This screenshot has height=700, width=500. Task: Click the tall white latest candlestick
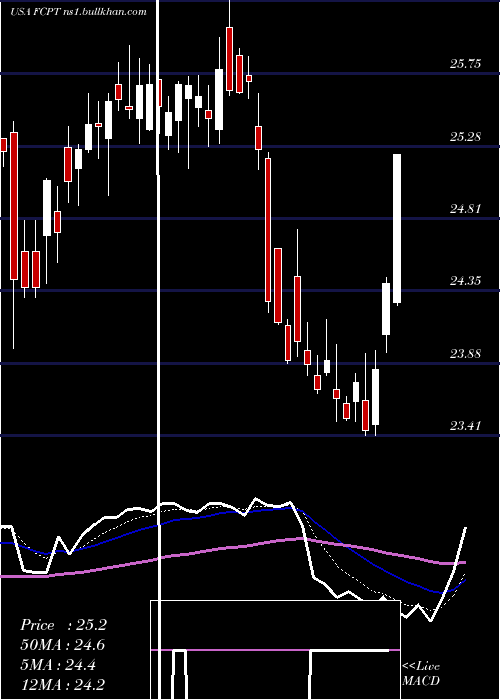click(396, 229)
